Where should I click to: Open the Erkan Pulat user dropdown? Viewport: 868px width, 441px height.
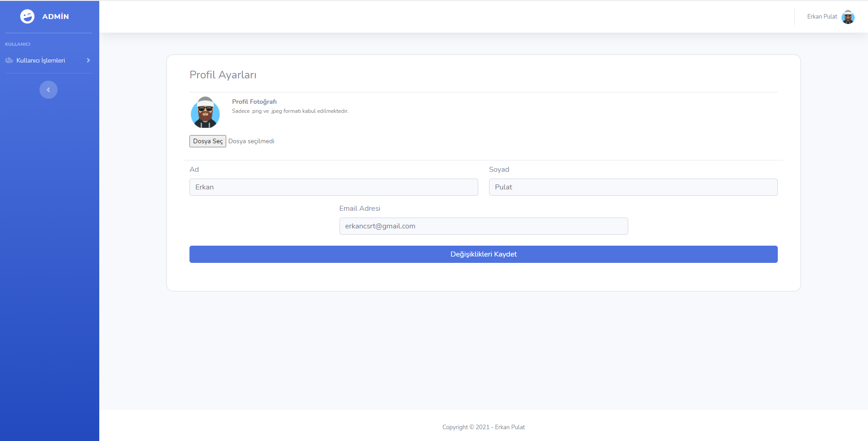click(830, 17)
